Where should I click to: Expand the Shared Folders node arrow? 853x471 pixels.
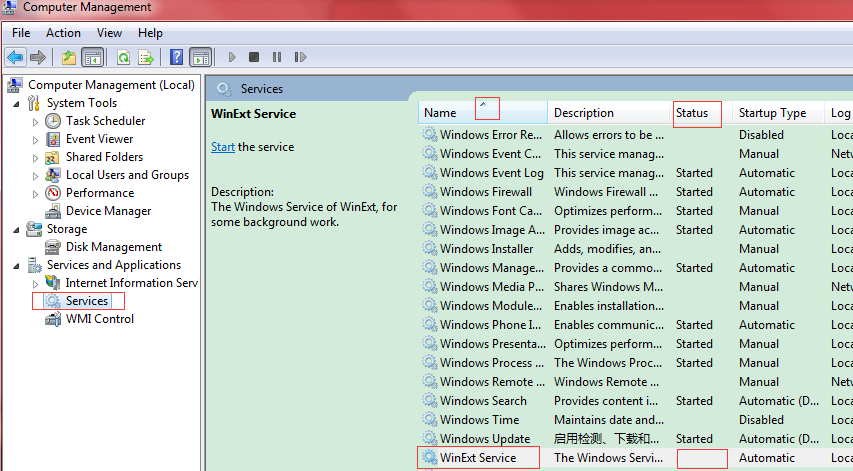point(35,158)
